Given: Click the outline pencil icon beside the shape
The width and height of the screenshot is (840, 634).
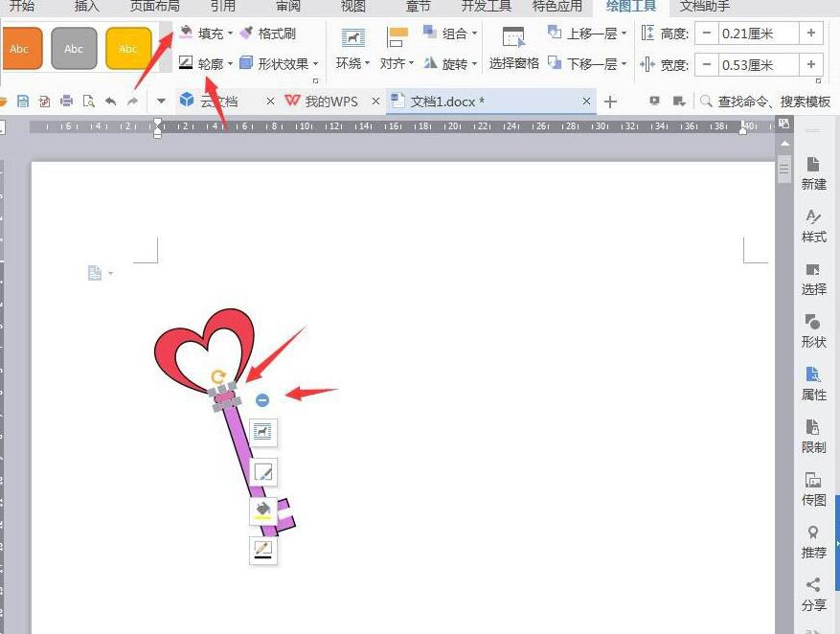Looking at the screenshot, I should point(262,550).
